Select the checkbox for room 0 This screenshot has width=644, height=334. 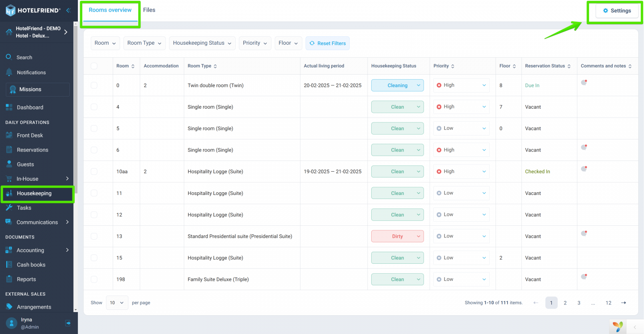click(x=94, y=85)
